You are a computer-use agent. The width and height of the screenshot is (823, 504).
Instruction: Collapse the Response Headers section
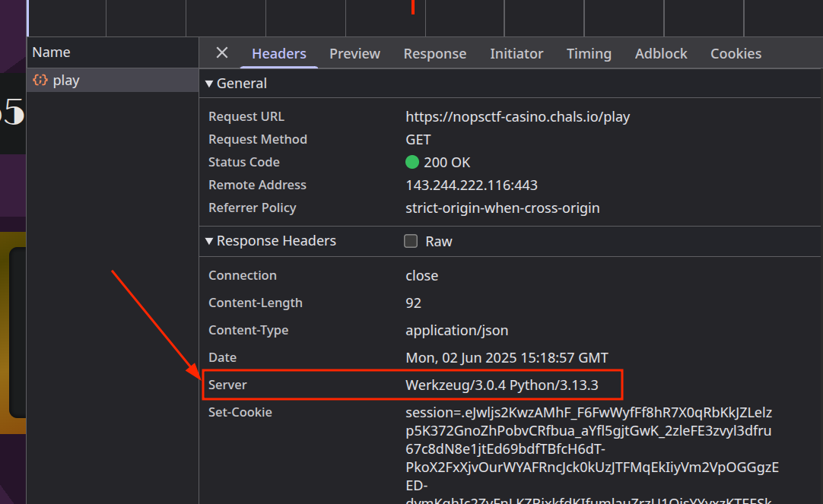pos(209,241)
